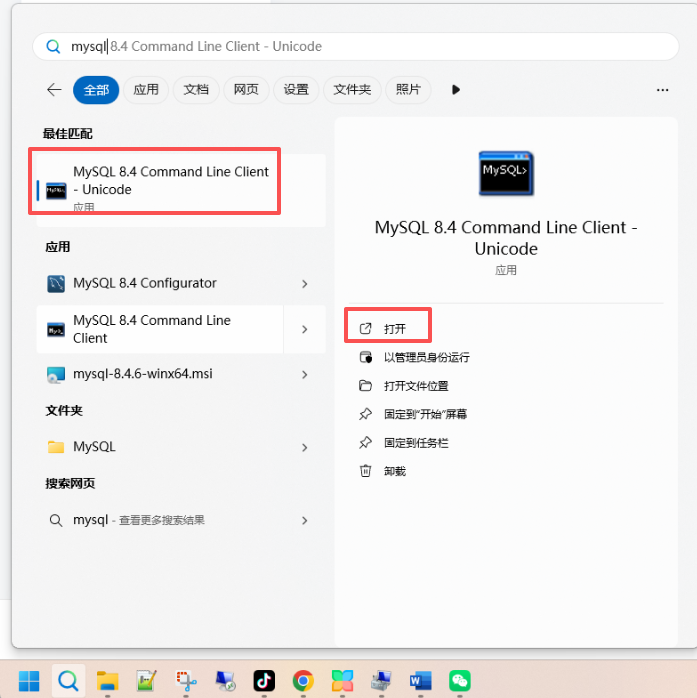Open Google Chrome from taskbar
The width and height of the screenshot is (697, 698).
coord(303,681)
